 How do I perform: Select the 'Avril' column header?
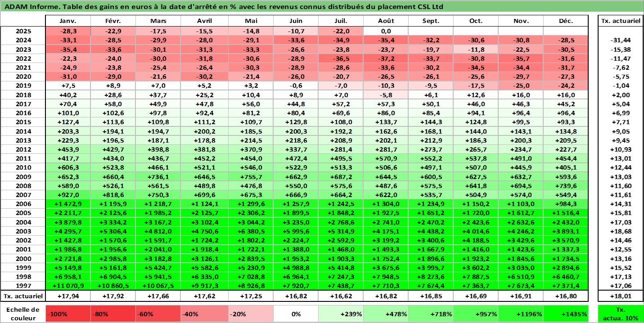(205, 21)
